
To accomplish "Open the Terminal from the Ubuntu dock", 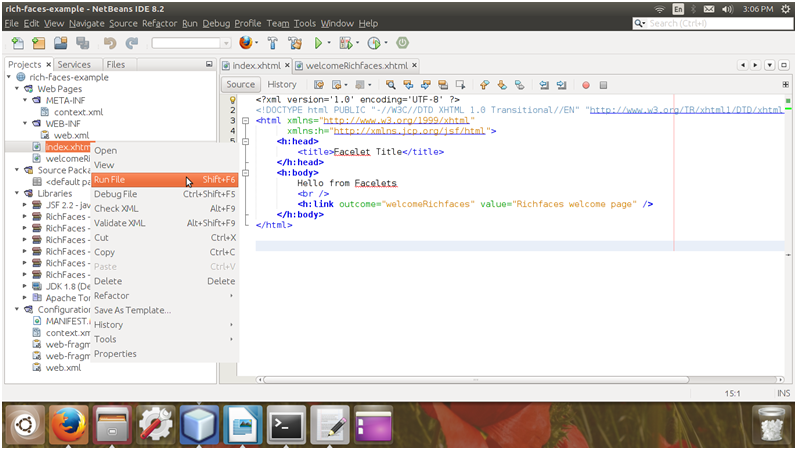I will click(x=286, y=424).
